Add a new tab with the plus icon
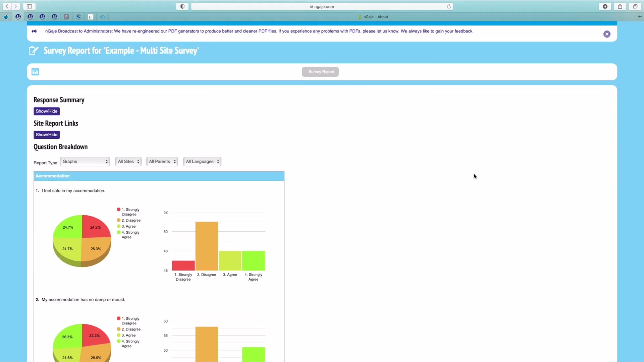644x362 pixels. [x=640, y=17]
